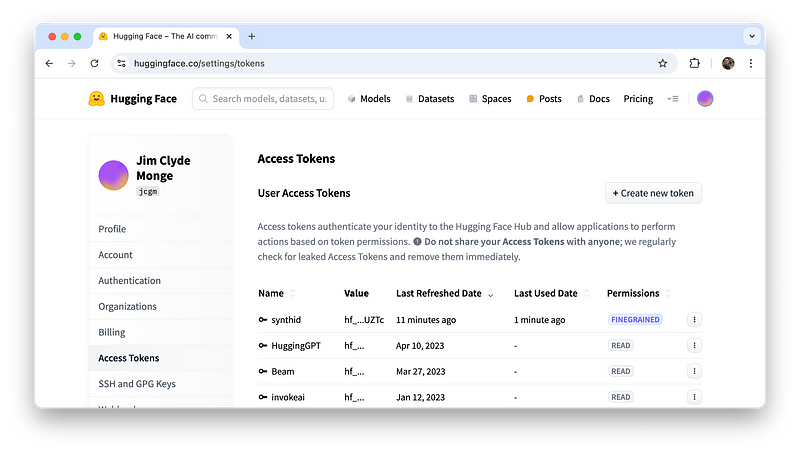Click the Hugging Face logo emoji
The width and height of the screenshot is (800, 454).
click(96, 98)
